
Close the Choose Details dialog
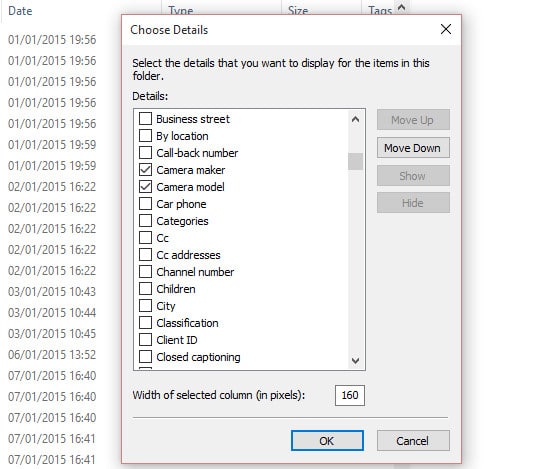pyautogui.click(x=446, y=29)
